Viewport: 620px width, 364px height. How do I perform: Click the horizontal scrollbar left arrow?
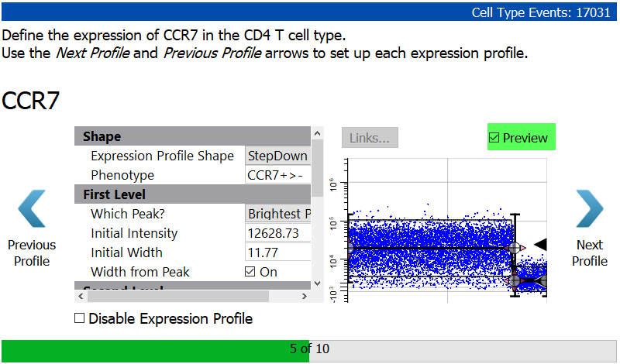point(81,296)
